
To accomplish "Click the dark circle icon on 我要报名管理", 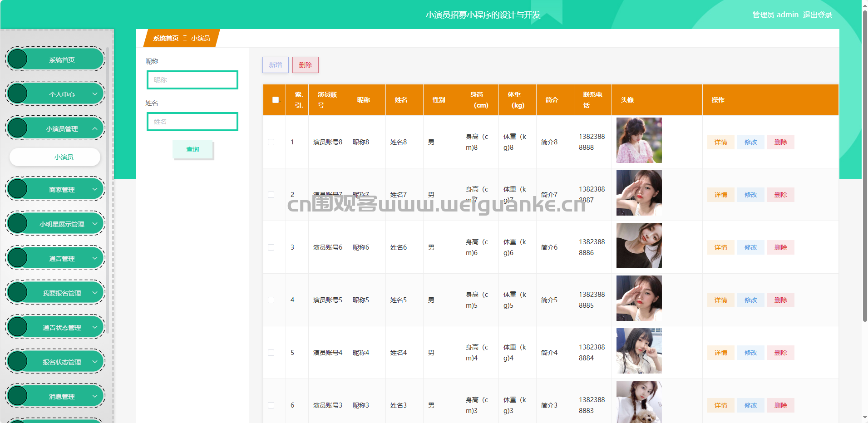I will point(18,292).
